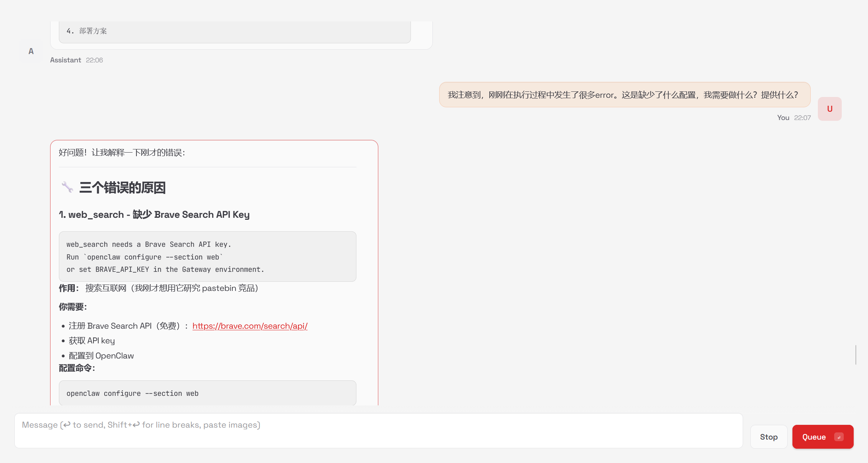Click the 22:06 timestamp

(94, 60)
